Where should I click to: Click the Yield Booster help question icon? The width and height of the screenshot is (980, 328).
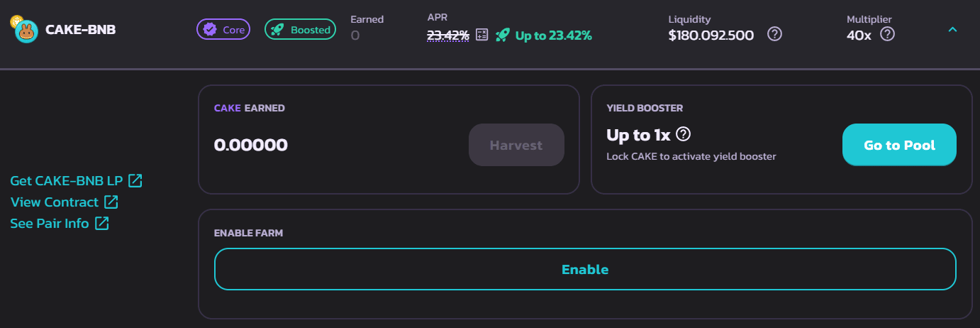[x=684, y=134]
